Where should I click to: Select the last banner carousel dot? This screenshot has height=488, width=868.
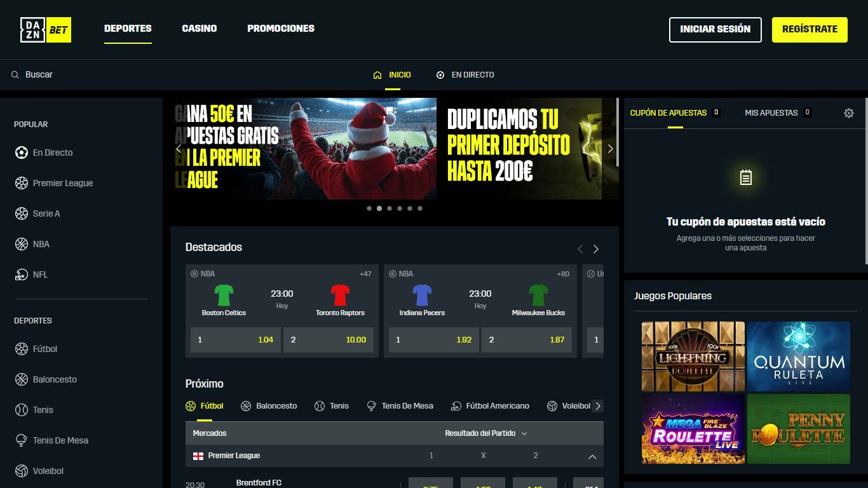click(420, 208)
